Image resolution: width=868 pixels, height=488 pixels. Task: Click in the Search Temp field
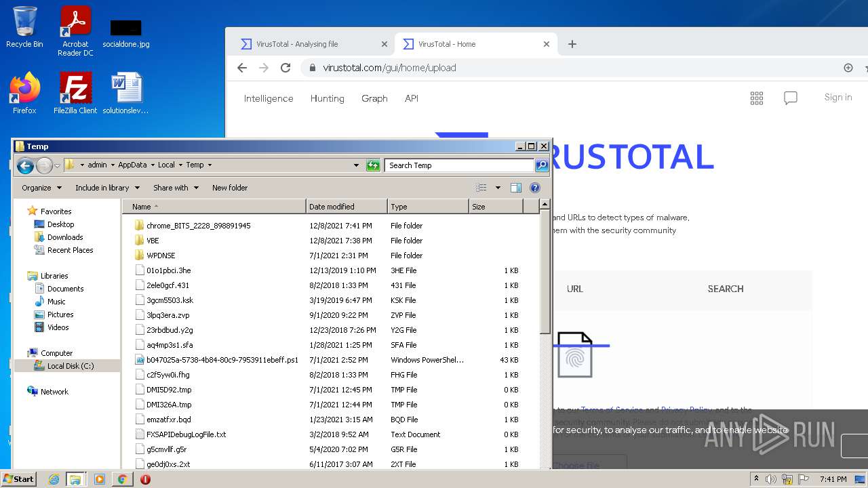(x=460, y=165)
